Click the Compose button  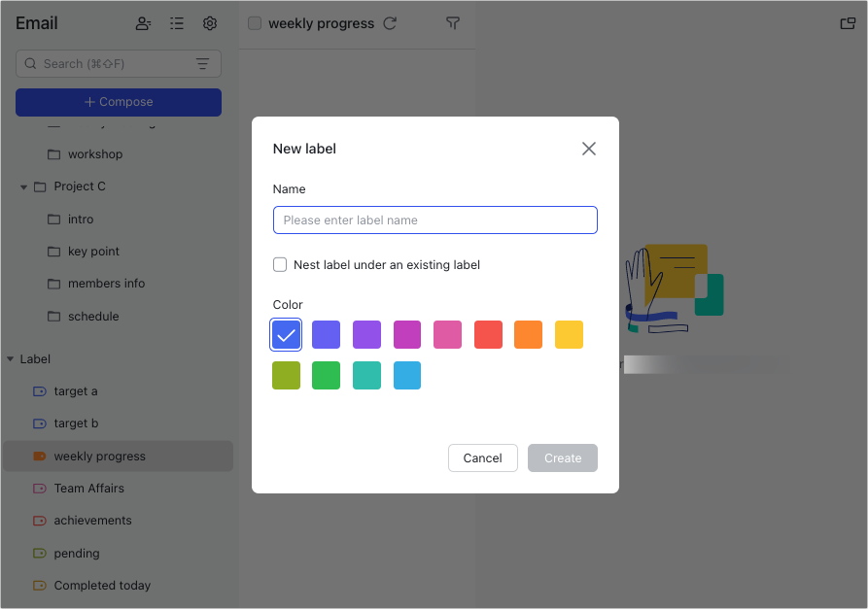point(118,102)
